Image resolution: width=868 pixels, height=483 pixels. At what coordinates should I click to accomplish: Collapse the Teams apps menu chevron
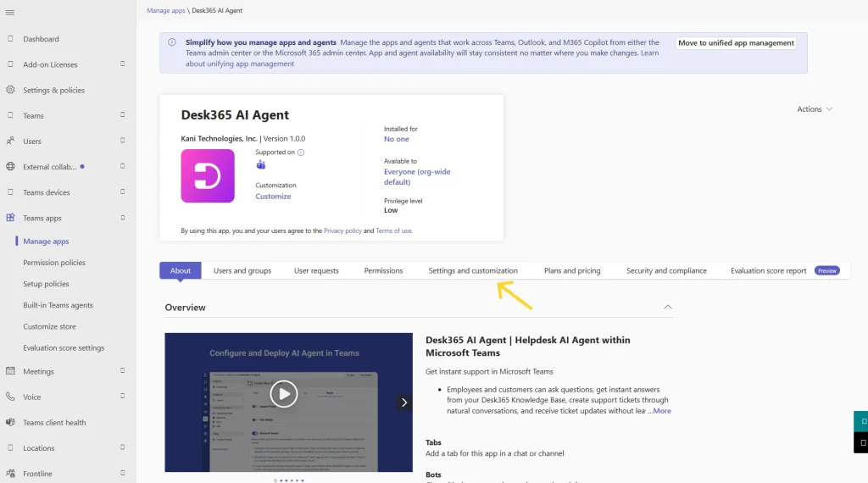coord(122,218)
